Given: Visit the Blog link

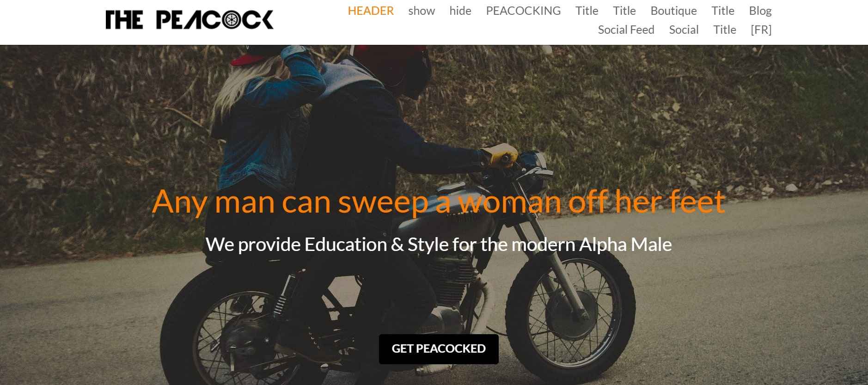Looking at the screenshot, I should (x=760, y=11).
